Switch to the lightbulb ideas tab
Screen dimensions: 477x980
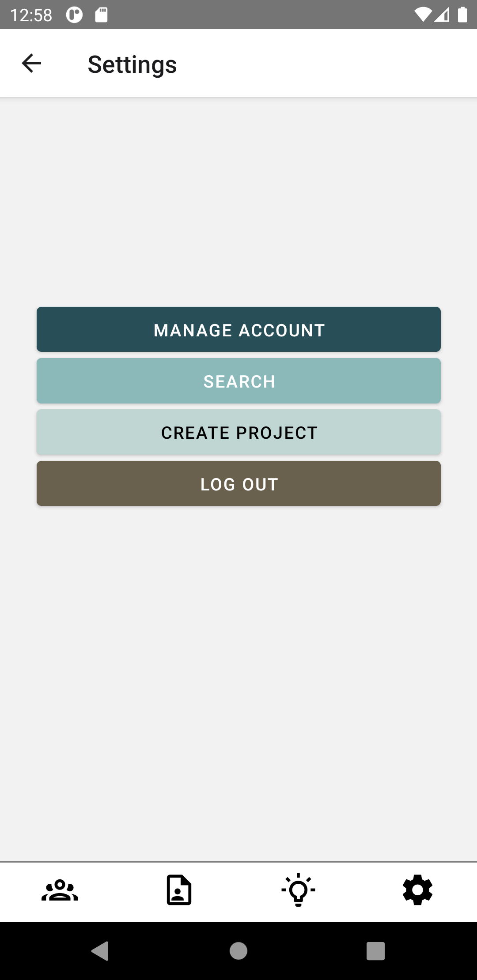click(x=299, y=890)
